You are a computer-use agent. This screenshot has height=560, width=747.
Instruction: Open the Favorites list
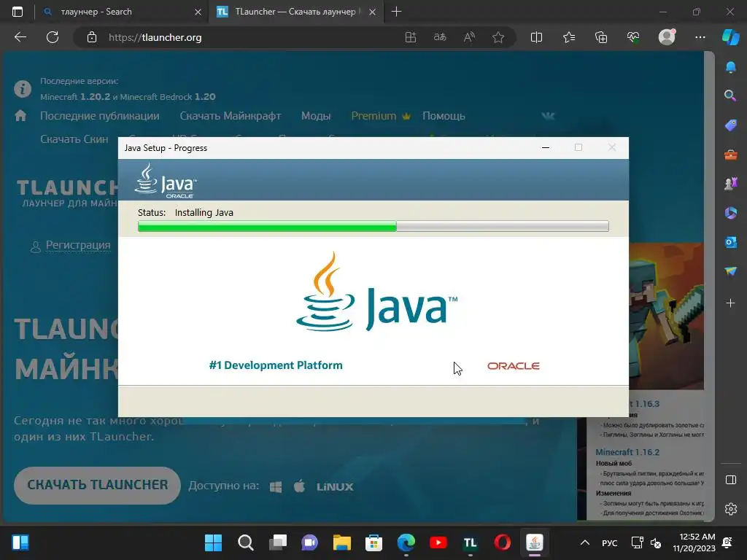(x=569, y=37)
